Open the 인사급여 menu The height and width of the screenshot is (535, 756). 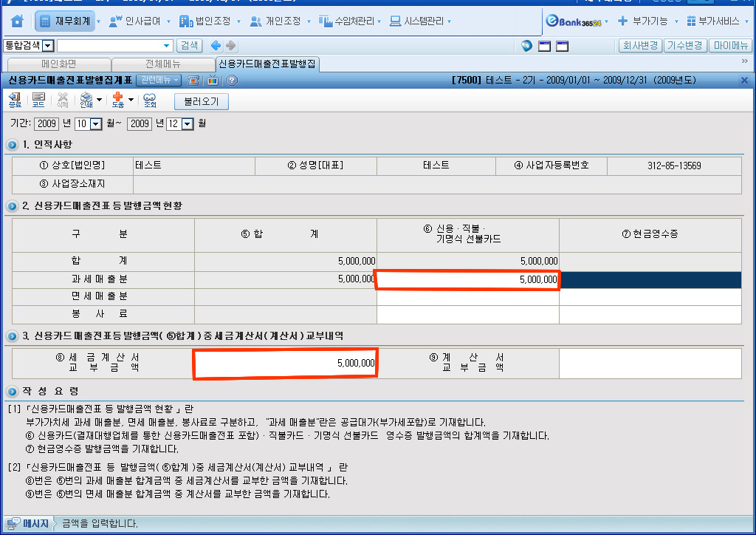coord(134,21)
